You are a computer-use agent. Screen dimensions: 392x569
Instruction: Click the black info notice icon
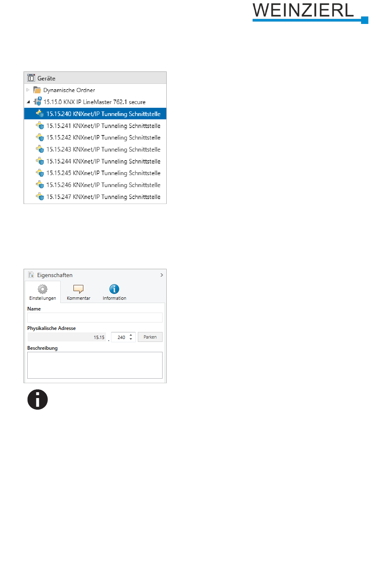coord(38,400)
